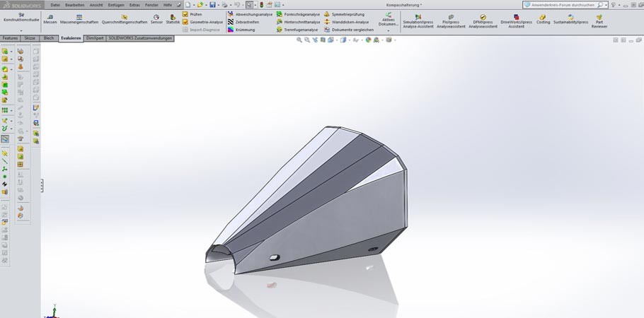Open the Costing tool
The image size is (644, 318).
[x=543, y=19]
